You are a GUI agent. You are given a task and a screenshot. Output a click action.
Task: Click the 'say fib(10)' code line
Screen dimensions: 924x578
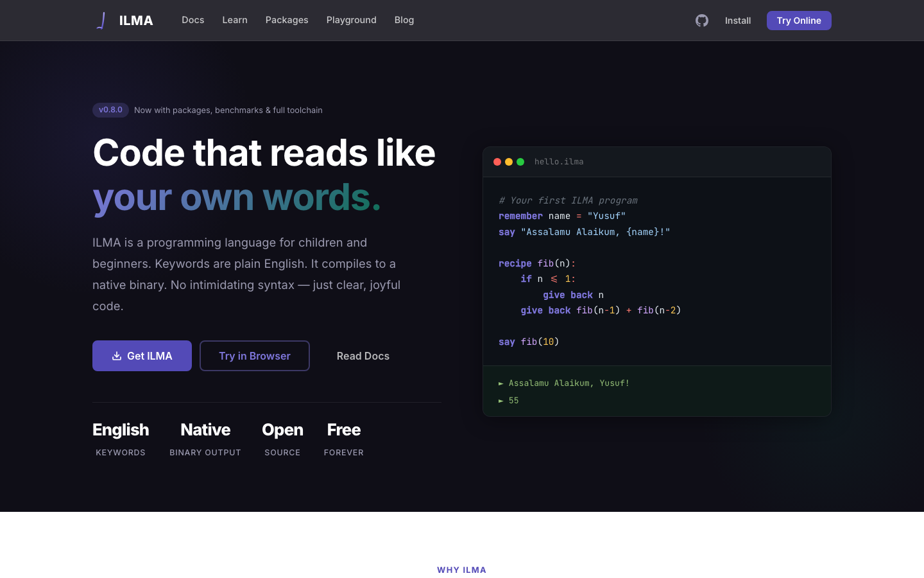pos(529,342)
